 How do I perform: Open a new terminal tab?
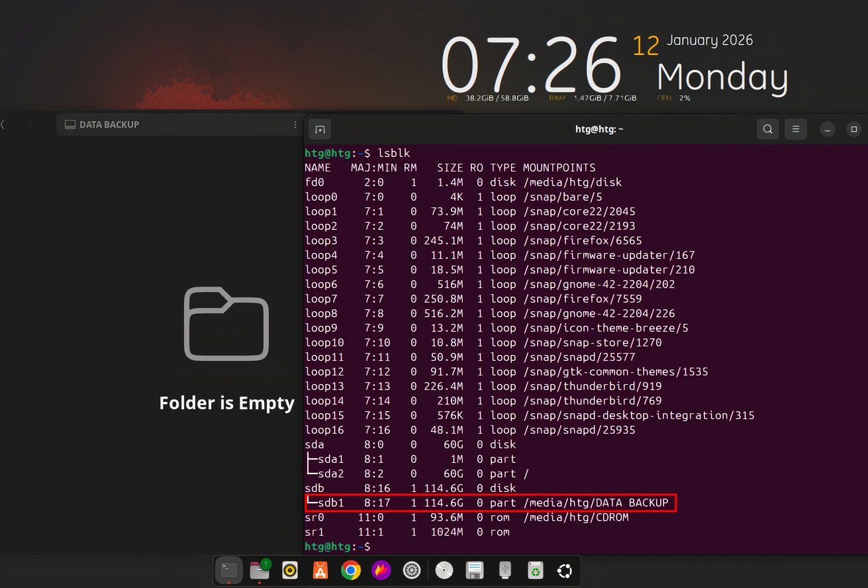[x=320, y=130]
